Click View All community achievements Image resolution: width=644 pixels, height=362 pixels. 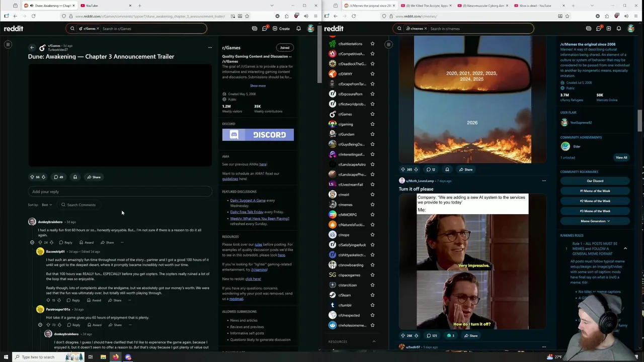click(621, 157)
